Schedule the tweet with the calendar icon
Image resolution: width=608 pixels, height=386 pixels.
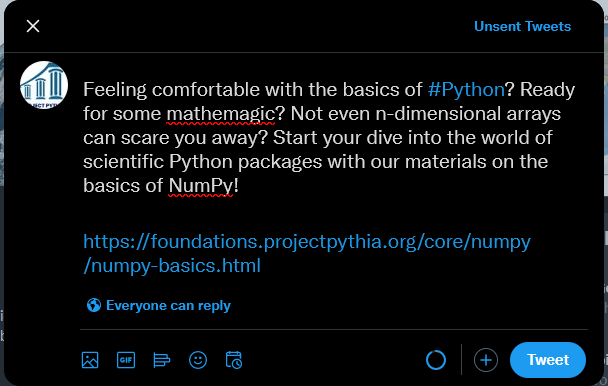[x=234, y=360]
